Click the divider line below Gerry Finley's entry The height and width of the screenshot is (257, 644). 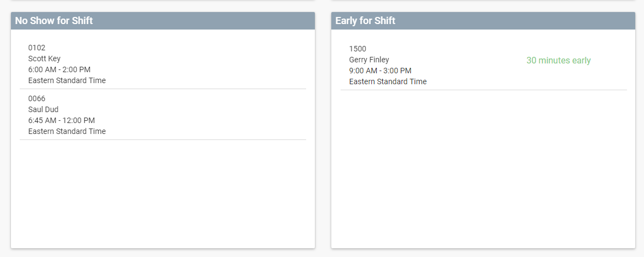coord(483,90)
